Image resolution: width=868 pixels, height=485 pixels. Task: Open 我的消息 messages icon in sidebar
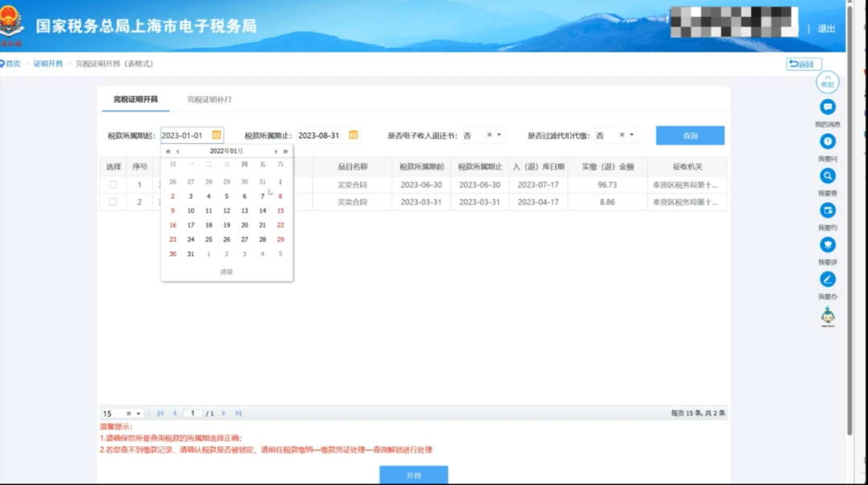[827, 107]
